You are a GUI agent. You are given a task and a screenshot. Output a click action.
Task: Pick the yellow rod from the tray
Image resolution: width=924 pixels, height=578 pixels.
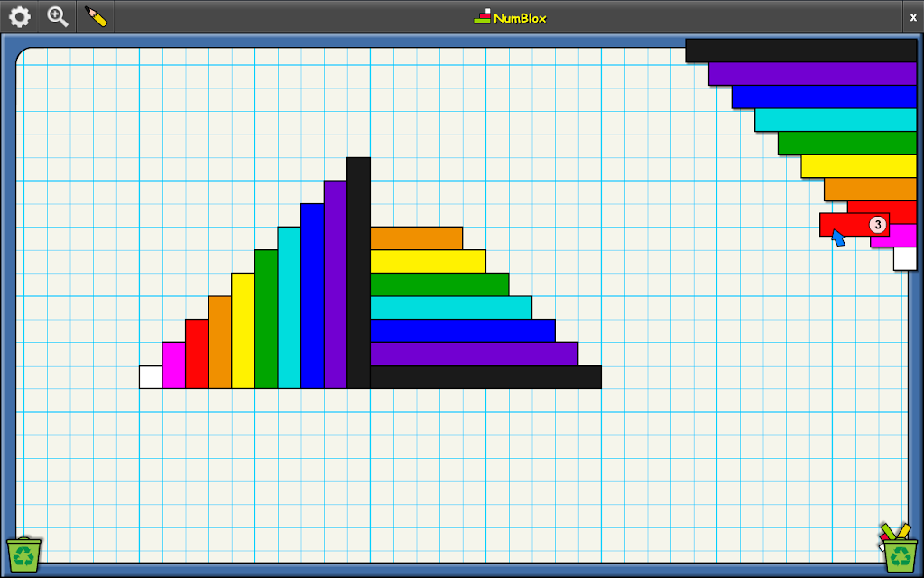coord(859,166)
